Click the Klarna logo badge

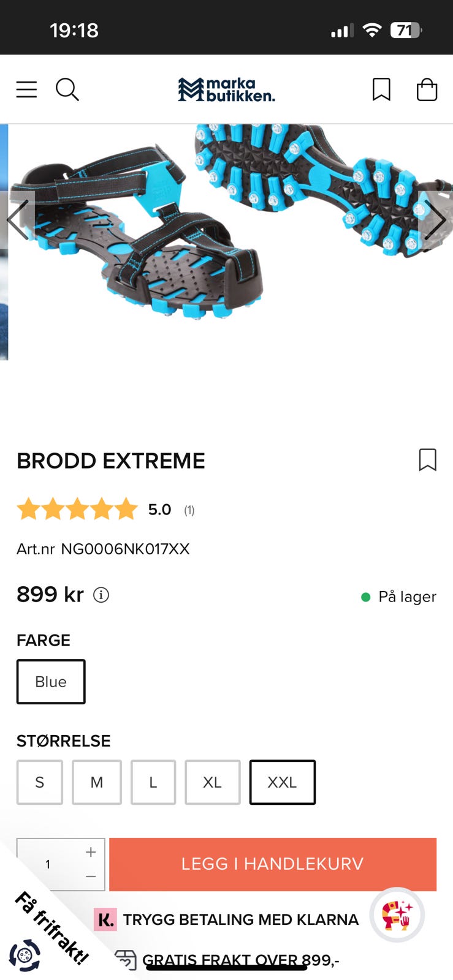click(105, 919)
